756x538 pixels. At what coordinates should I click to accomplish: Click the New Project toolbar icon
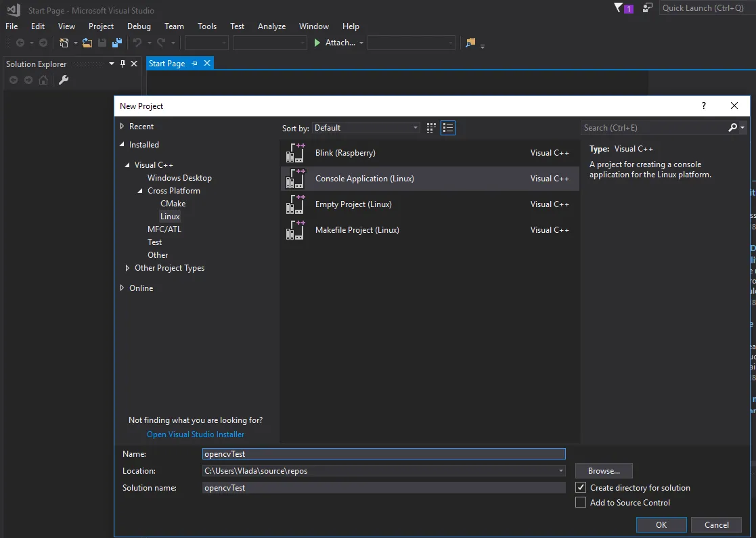64,43
